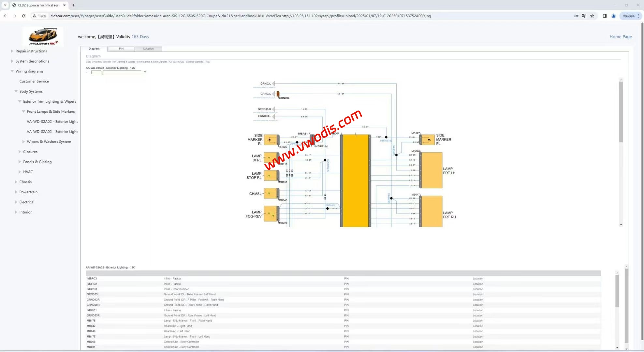This screenshot has height=352, width=644.
Task: Expand System descriptions tree node
Action: [x=12, y=61]
